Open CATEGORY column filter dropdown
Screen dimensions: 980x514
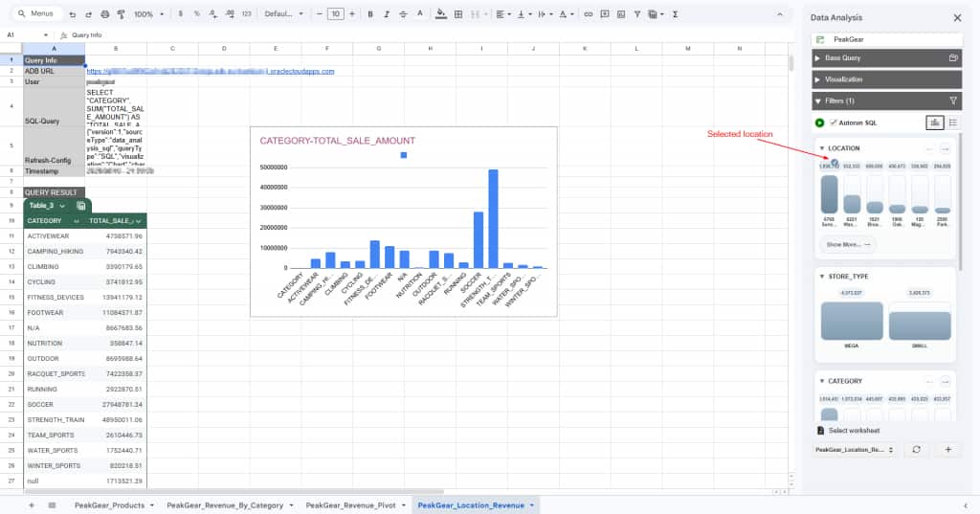(77, 221)
